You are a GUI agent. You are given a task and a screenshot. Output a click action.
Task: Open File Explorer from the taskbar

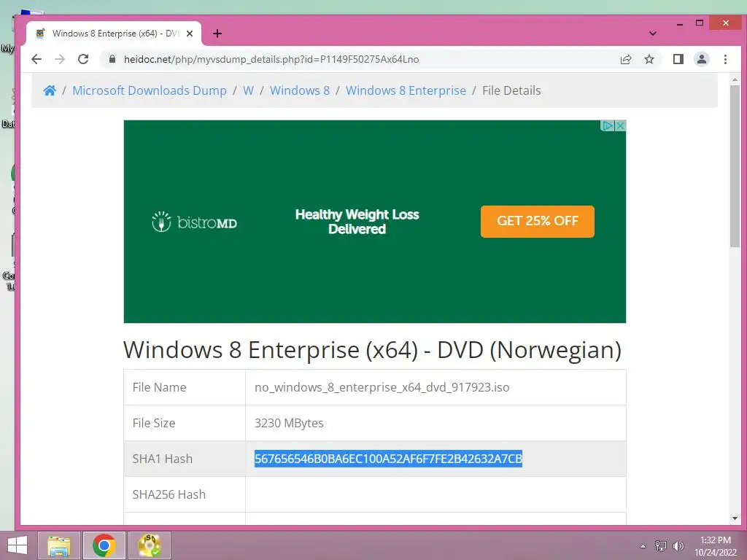(59, 545)
